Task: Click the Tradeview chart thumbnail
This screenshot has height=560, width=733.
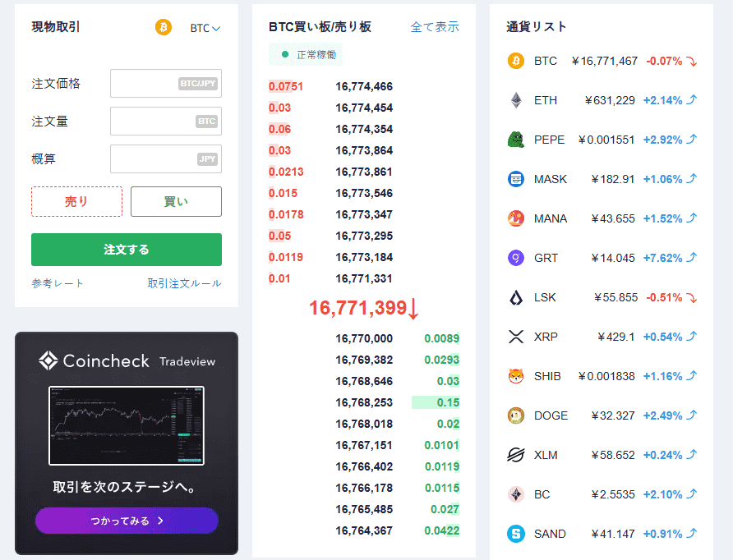Action: pos(126,425)
